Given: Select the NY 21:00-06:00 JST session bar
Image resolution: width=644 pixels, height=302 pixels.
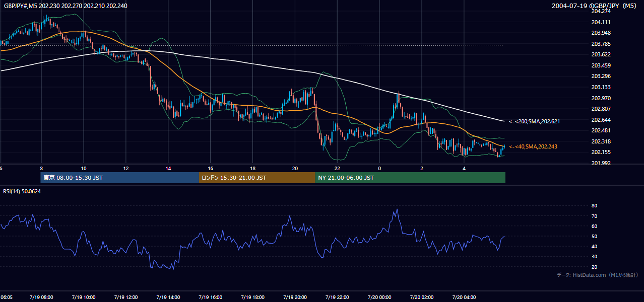Looking at the screenshot, I should (410, 178).
